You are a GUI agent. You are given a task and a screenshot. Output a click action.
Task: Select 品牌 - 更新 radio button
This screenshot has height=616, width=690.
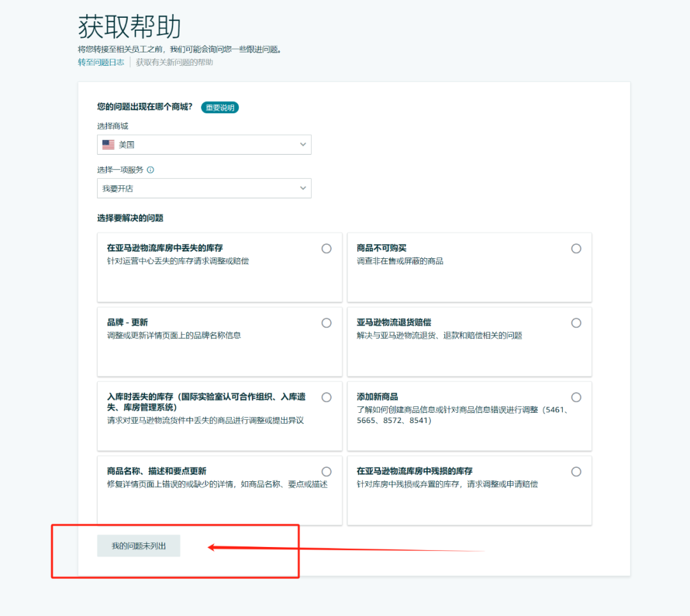326,322
